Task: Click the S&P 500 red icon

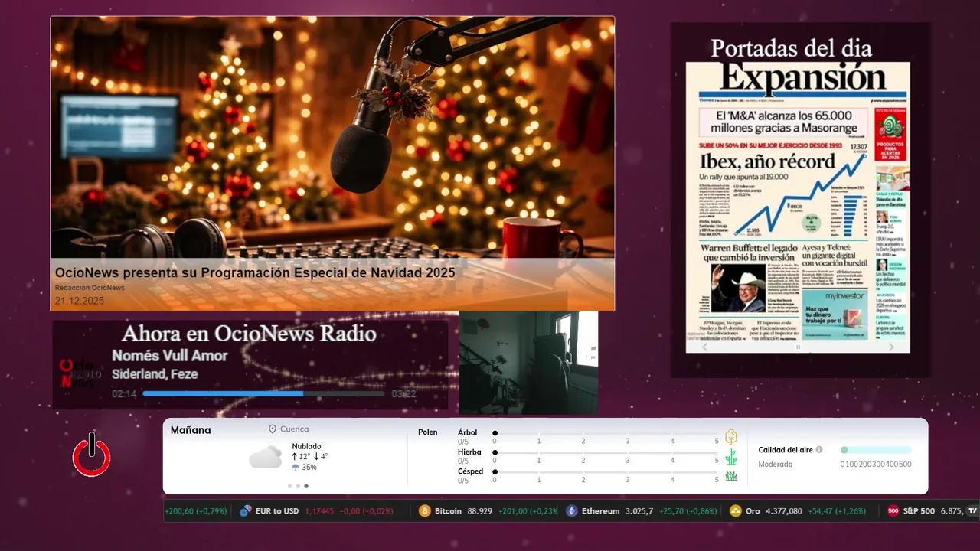Action: pyautogui.click(x=893, y=510)
